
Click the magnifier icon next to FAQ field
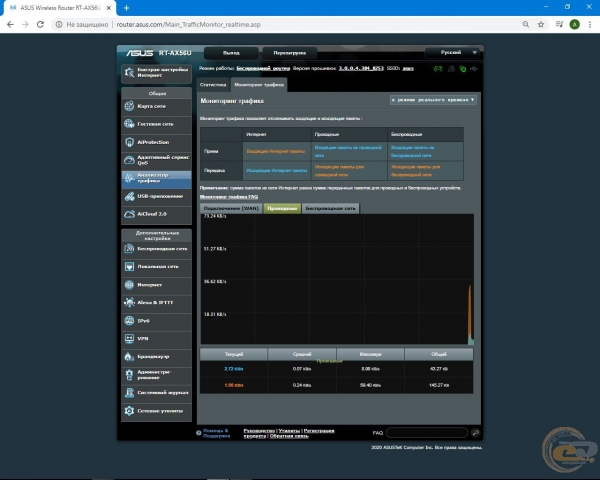pos(475,433)
